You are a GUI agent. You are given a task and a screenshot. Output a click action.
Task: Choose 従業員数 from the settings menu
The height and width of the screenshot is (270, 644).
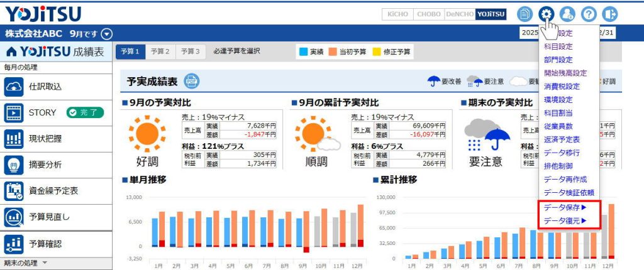(x=558, y=126)
